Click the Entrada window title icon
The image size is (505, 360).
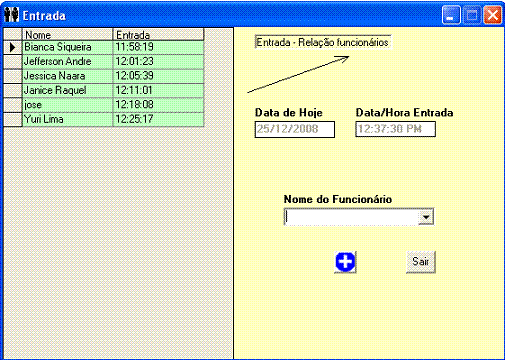pos(11,15)
